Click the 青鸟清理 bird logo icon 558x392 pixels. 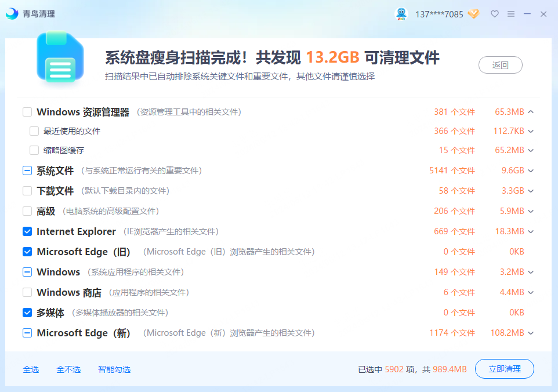(x=12, y=14)
